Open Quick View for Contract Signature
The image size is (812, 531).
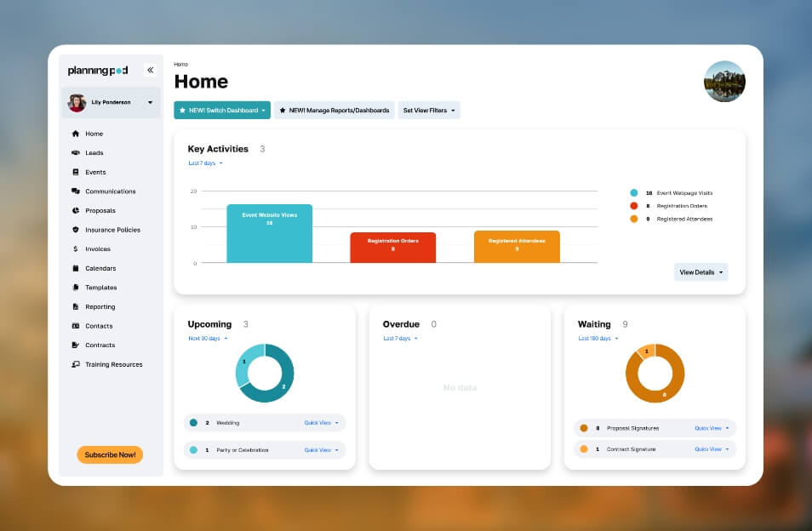pyautogui.click(x=712, y=449)
